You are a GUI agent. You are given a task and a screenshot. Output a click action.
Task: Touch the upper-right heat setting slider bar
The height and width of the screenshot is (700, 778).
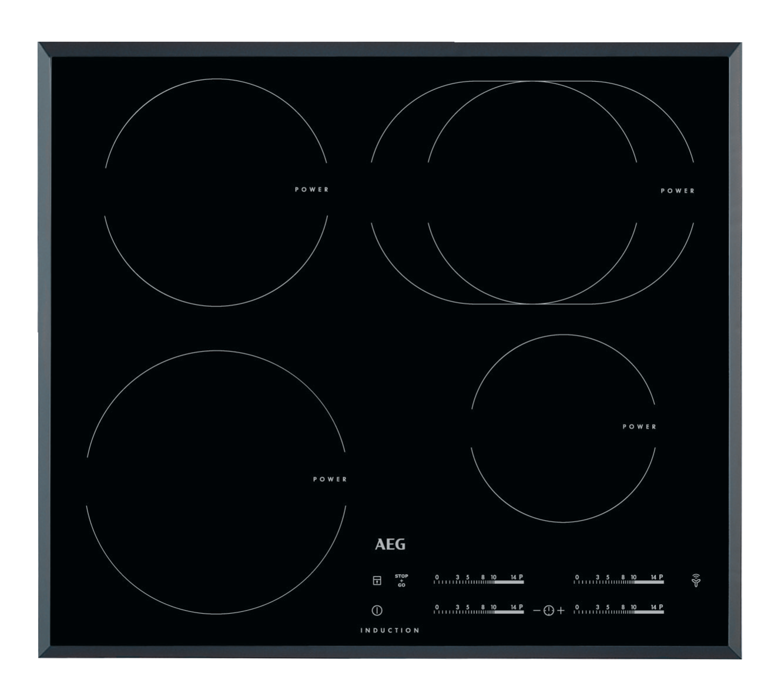pyautogui.click(x=619, y=579)
